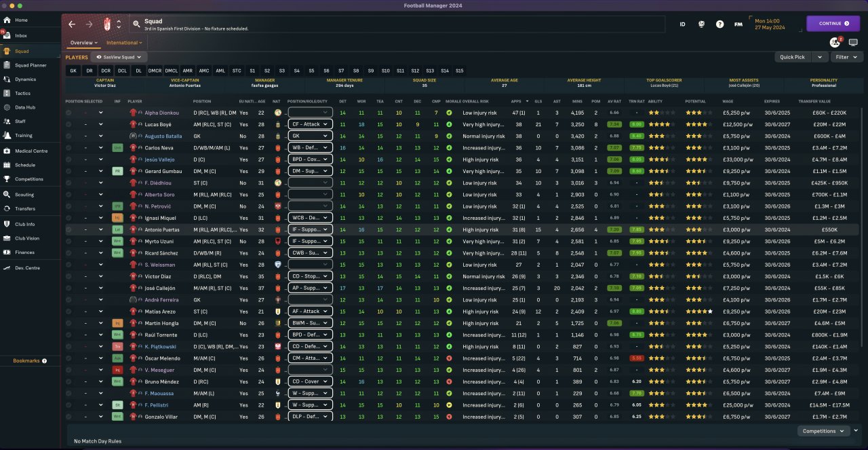The image size is (868, 450).
Task: Open Club Info in the sidebar
Action: tap(25, 224)
